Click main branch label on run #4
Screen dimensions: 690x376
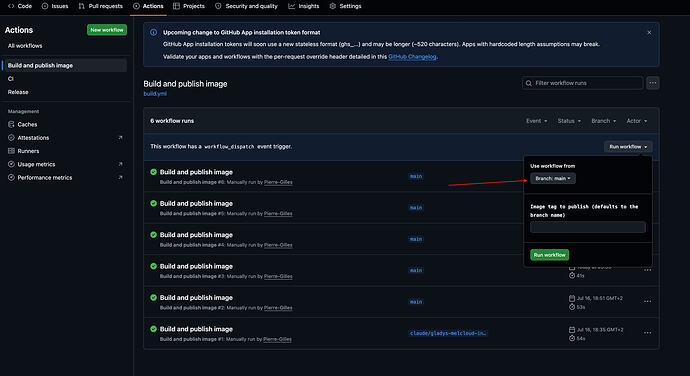click(416, 239)
